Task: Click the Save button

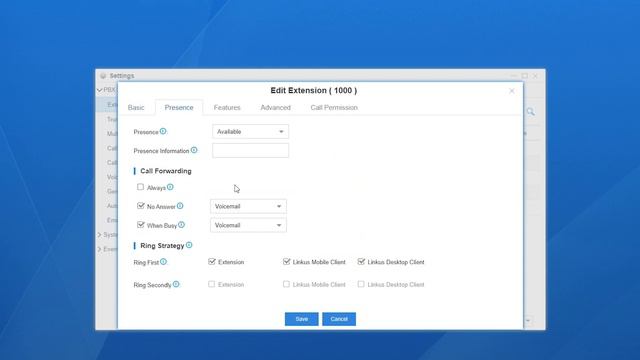Action: click(301, 319)
